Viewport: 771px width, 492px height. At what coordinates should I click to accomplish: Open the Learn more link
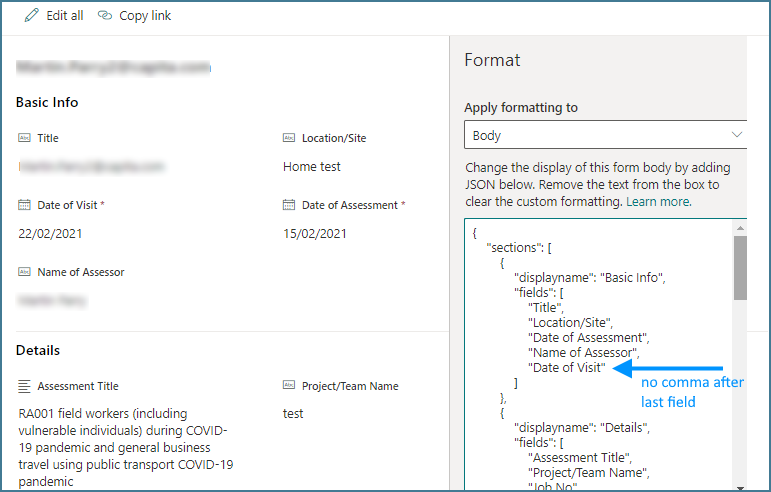658,202
